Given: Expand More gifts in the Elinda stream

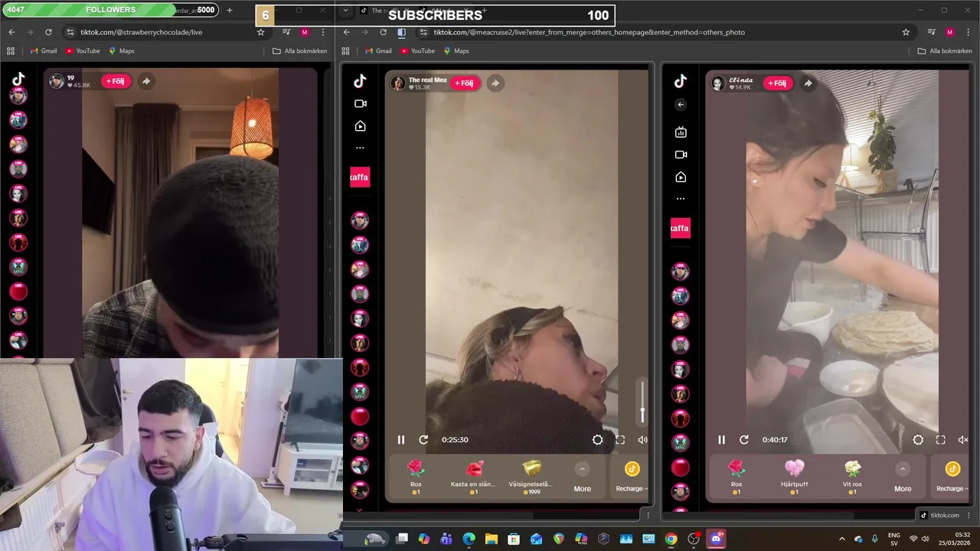Looking at the screenshot, I should click(x=903, y=478).
